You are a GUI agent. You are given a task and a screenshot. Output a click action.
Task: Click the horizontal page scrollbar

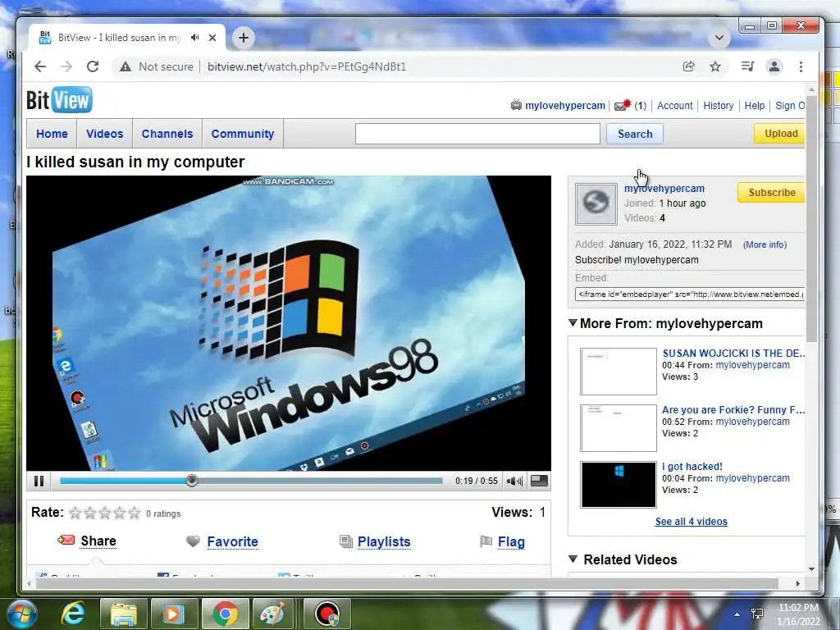pyautogui.click(x=407, y=583)
